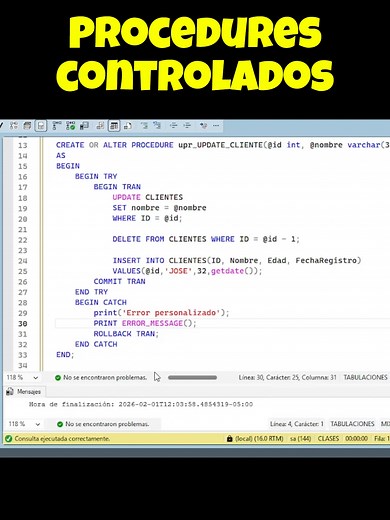
Task: Select Results to Grid option
Action: click(114, 126)
